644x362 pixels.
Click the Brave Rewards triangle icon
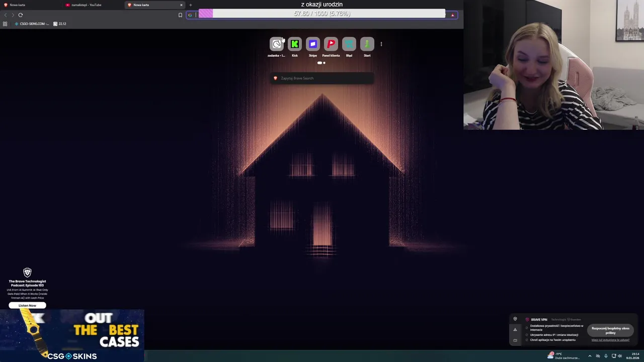(x=452, y=15)
